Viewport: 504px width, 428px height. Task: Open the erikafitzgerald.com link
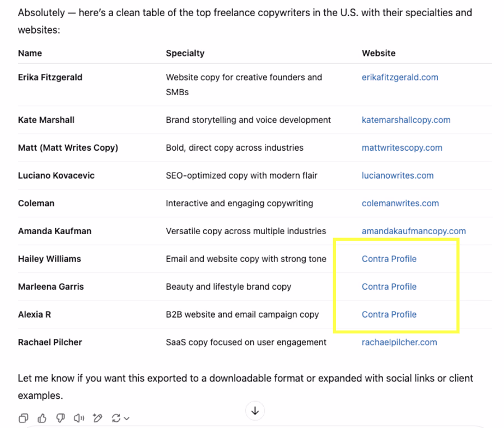400,77
